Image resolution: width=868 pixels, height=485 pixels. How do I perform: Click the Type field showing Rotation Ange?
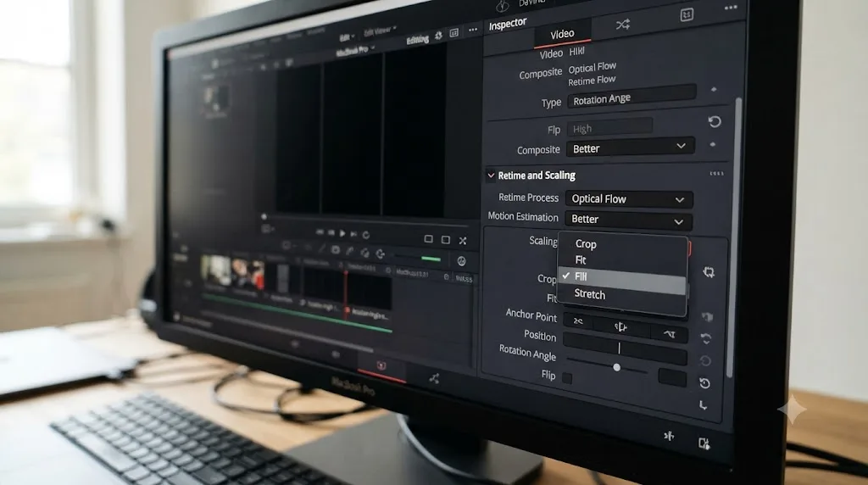(x=631, y=98)
